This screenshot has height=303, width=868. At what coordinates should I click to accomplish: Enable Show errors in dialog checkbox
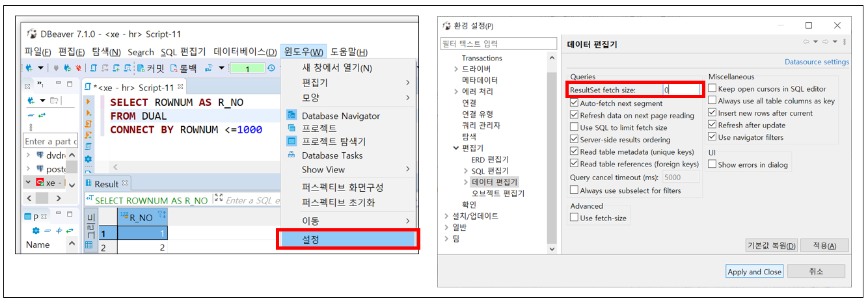coord(712,165)
